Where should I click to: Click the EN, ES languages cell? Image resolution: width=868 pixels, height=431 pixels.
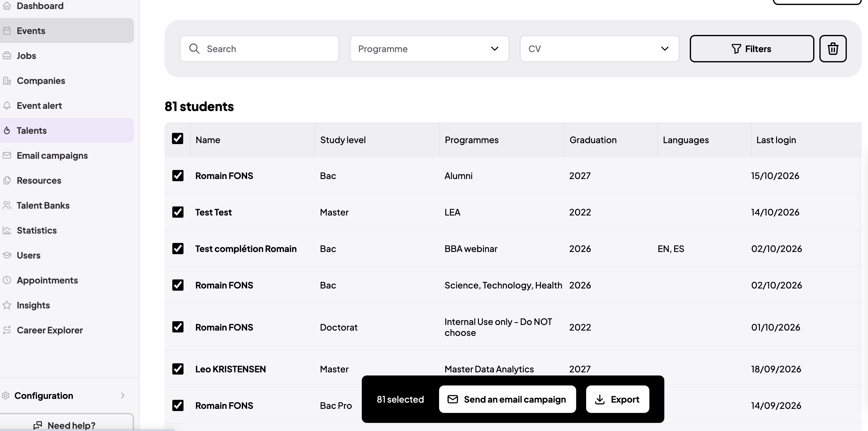[671, 249]
